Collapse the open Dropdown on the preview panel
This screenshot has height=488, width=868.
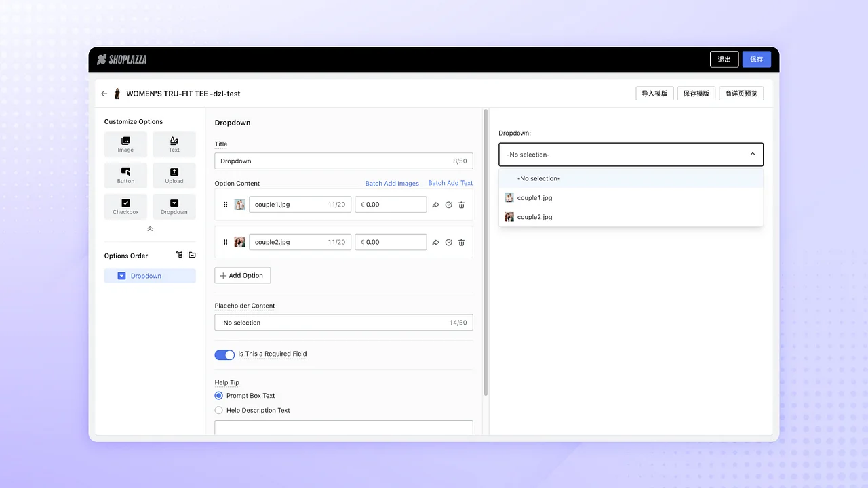(752, 154)
